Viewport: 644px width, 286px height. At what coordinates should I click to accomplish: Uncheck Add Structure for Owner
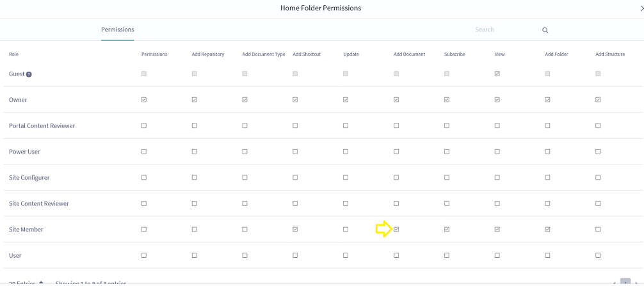pos(598,100)
